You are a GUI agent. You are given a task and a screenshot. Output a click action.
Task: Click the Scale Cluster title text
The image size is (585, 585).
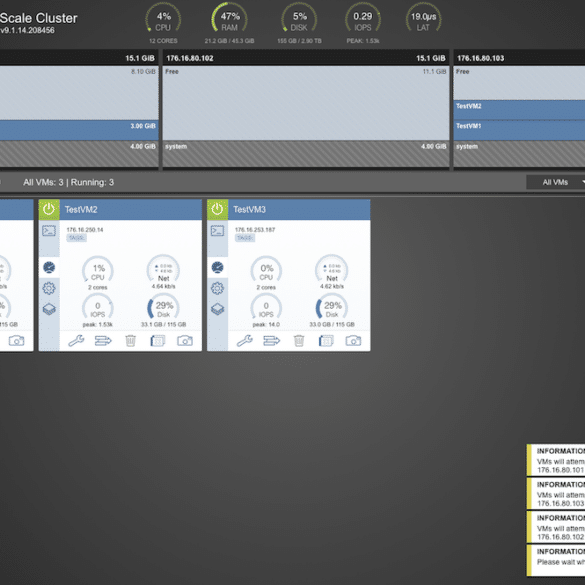[x=38, y=18]
